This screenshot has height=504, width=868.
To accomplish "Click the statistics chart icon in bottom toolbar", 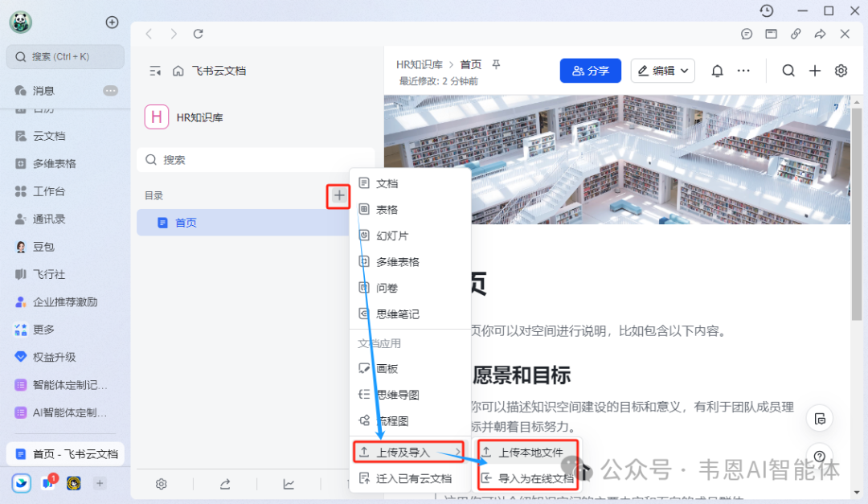I will (x=289, y=484).
